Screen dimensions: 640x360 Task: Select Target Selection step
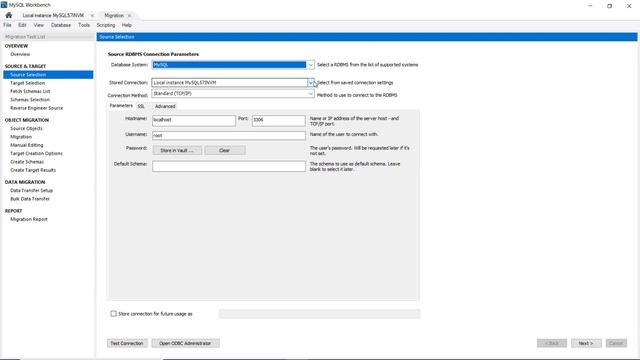coord(27,83)
